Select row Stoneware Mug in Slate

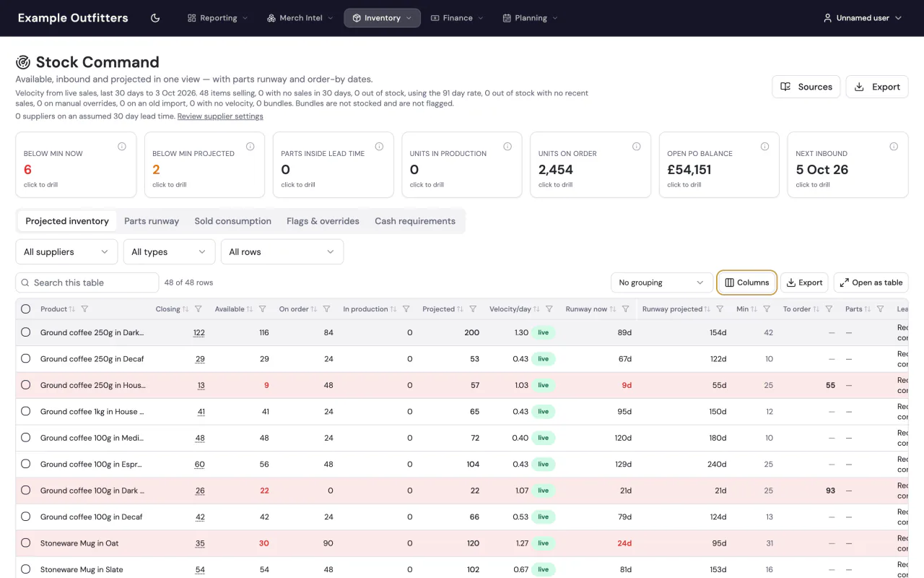(x=26, y=569)
